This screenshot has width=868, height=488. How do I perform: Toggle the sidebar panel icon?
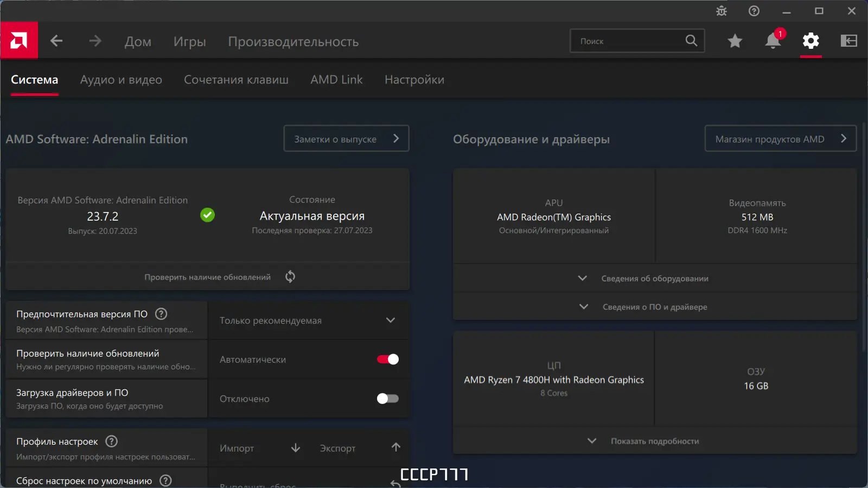coord(849,41)
